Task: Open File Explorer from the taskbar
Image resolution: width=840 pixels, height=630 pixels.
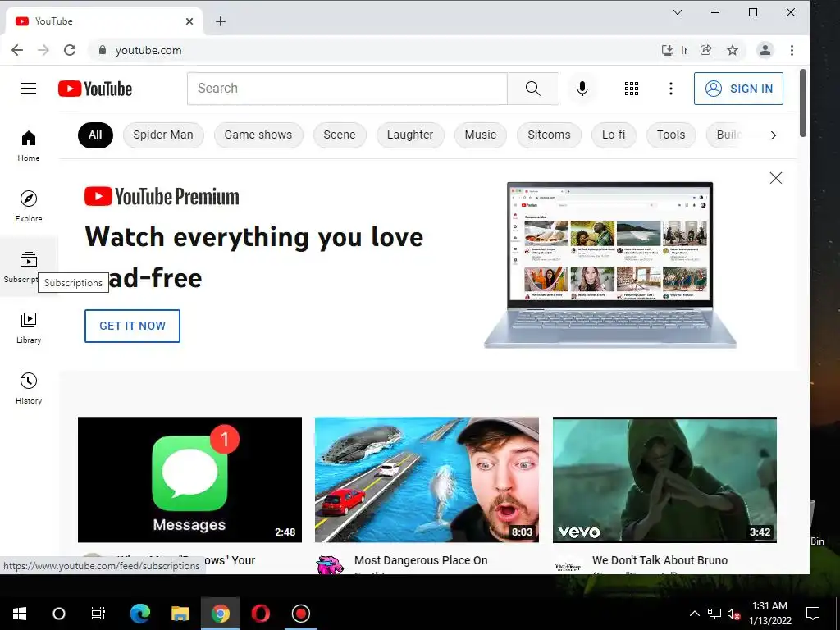Action: coord(180,614)
